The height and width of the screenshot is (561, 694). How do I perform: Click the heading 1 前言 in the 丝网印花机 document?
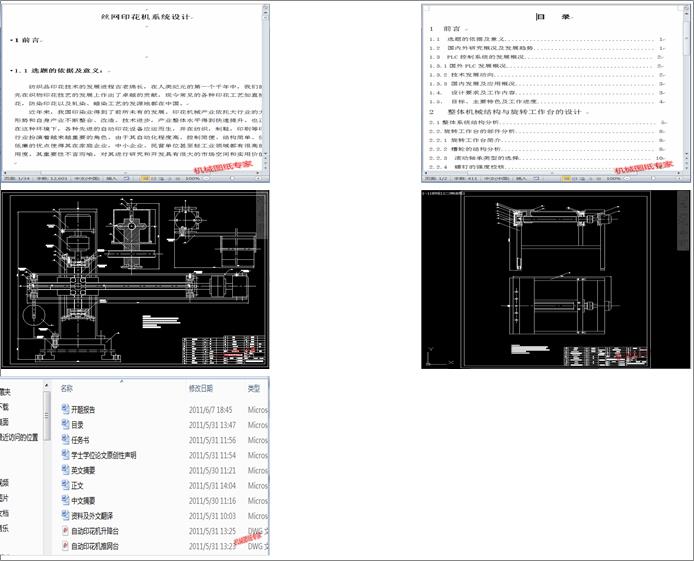tap(27, 40)
